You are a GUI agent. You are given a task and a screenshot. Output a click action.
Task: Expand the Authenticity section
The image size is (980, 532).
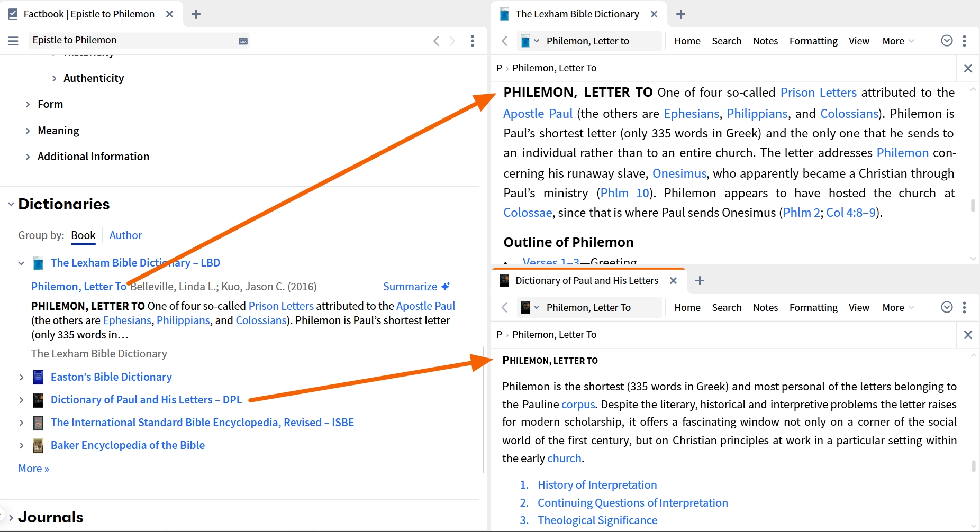(x=54, y=78)
